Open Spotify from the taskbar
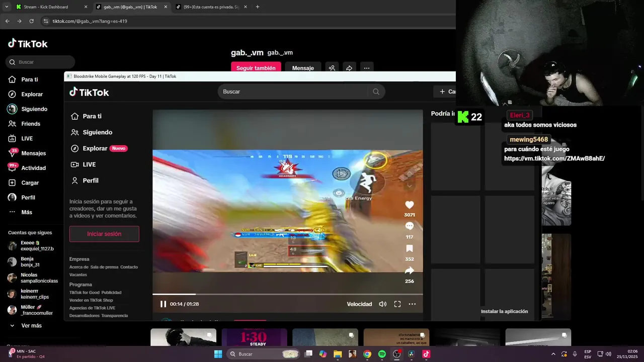The width and height of the screenshot is (644, 362). click(382, 354)
